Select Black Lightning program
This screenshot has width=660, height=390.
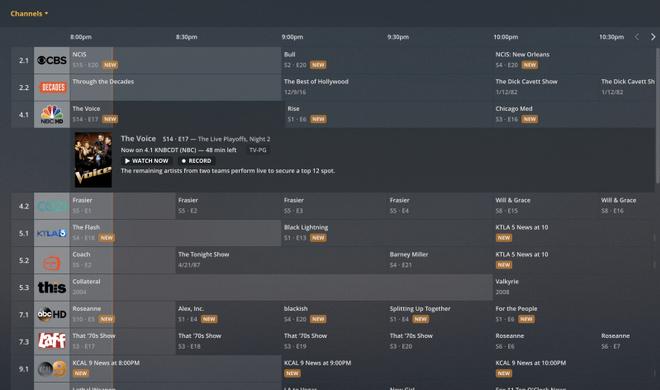click(x=386, y=233)
